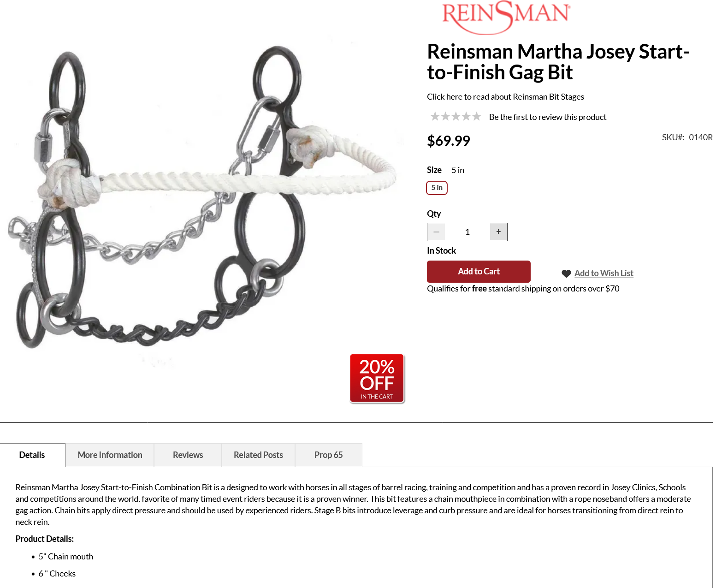Open the Add to Wish List link
Screen dimensions: 716x588
(604, 273)
